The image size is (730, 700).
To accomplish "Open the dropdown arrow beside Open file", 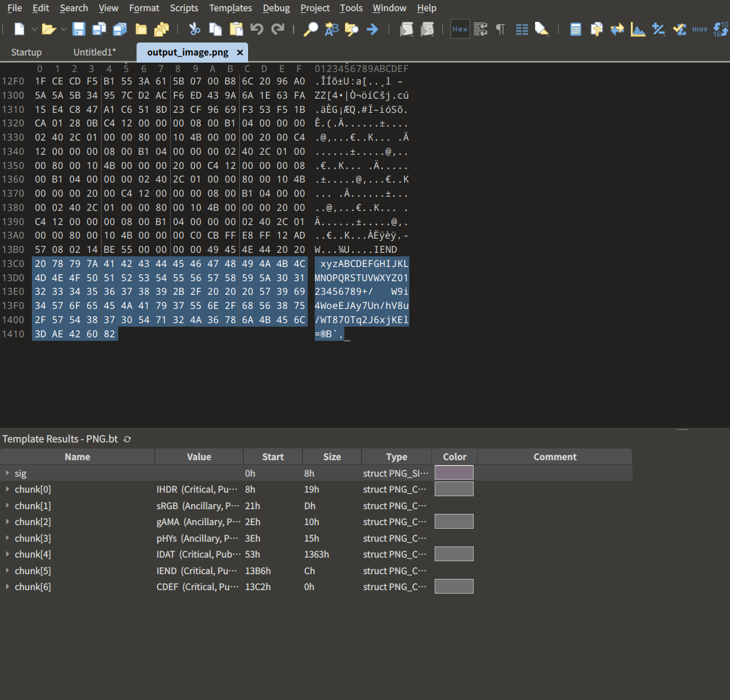I will [64, 29].
